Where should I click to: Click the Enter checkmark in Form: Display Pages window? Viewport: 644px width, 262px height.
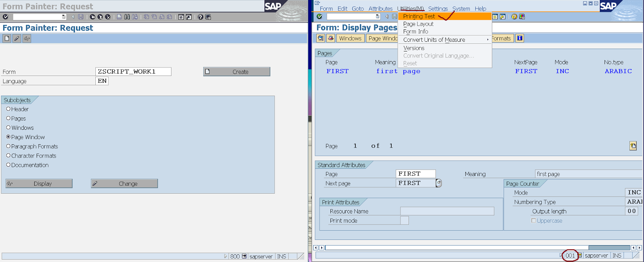319,16
